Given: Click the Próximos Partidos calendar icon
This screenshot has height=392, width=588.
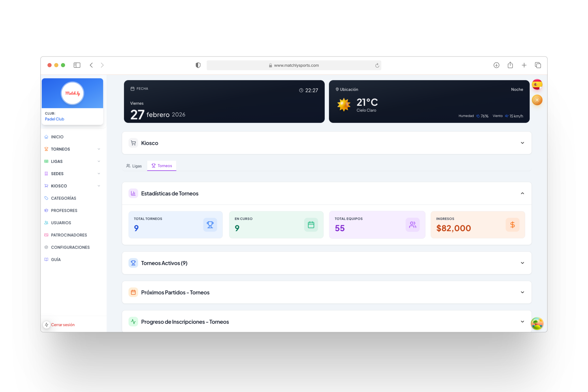Looking at the screenshot, I should click(133, 292).
